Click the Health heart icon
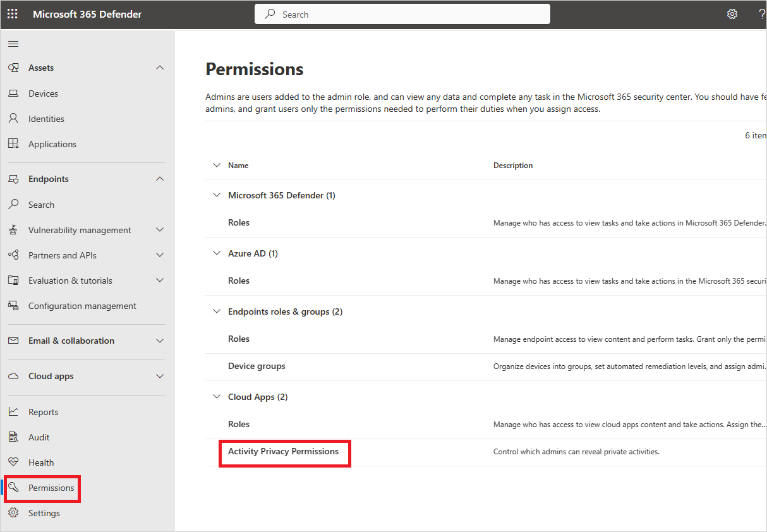The image size is (767, 532). [x=13, y=462]
